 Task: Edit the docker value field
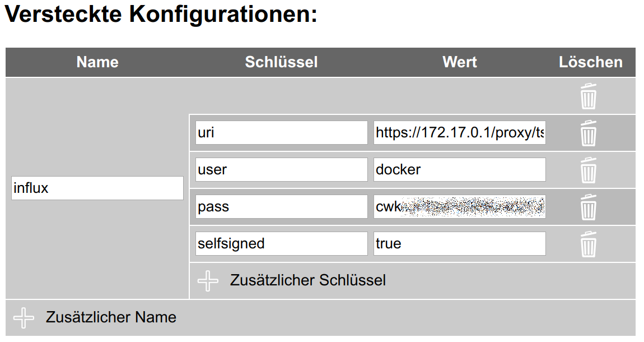459,170
